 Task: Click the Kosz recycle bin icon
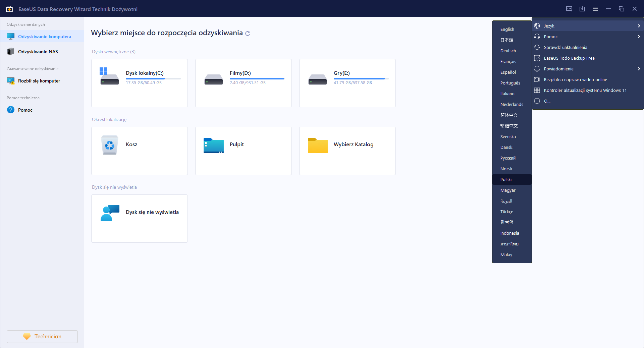click(x=110, y=145)
